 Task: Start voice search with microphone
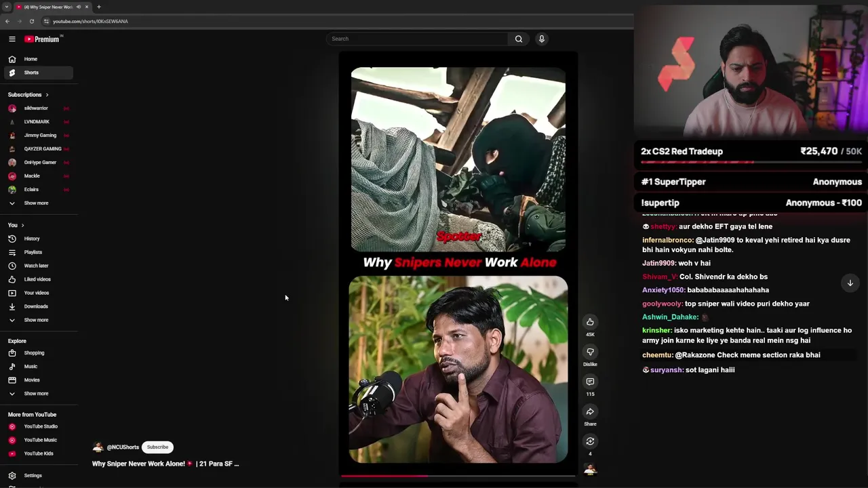(x=542, y=39)
